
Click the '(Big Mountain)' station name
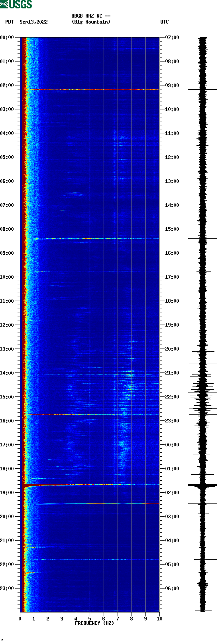point(91,22)
